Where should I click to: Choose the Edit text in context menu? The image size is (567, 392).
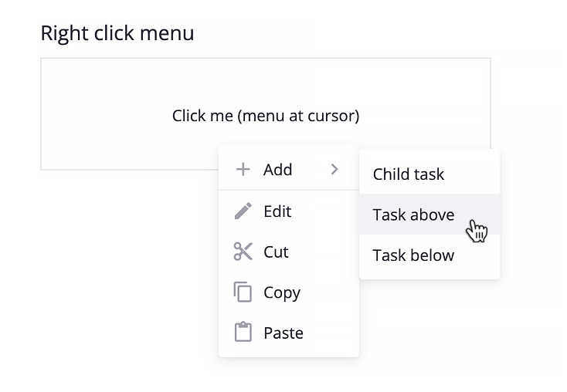277,211
